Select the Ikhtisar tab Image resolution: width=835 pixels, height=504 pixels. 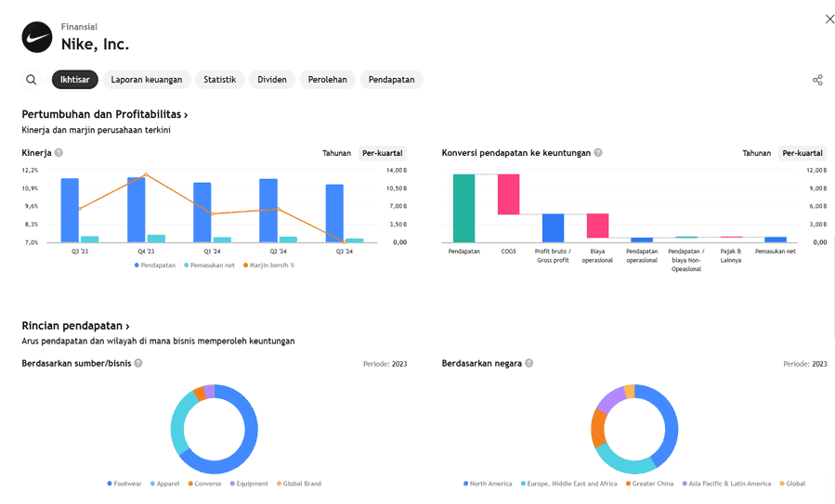(75, 80)
